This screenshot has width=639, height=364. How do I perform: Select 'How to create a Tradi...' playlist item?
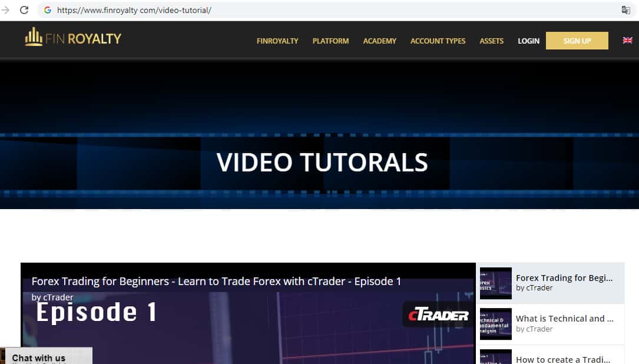click(x=550, y=355)
